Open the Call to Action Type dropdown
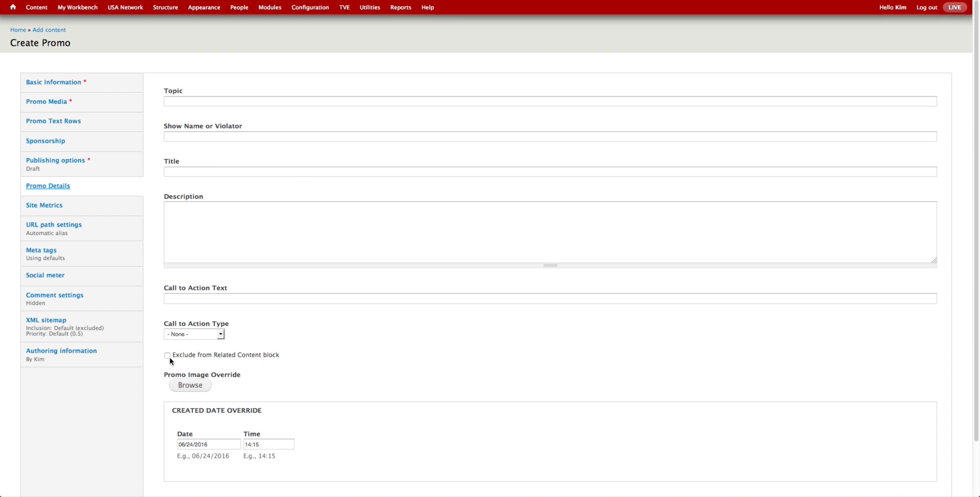The height and width of the screenshot is (497, 980). coord(194,334)
